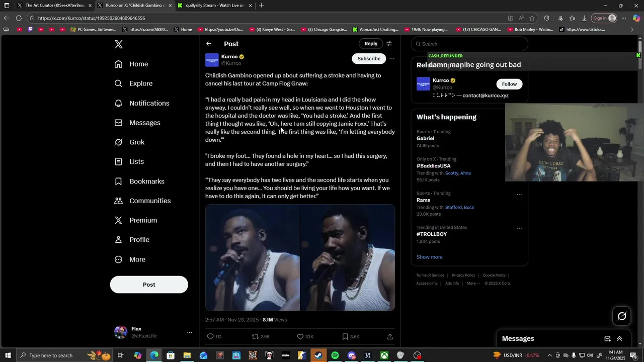Viewport: 644px width, 362px height.
Task: Bookmark the post with 3.6K icon
Action: 351,336
